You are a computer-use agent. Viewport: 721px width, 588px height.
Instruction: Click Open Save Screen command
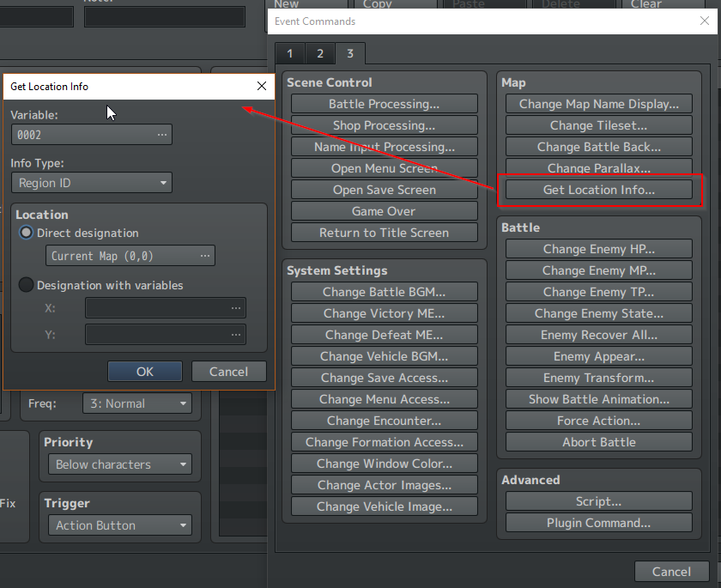click(384, 190)
